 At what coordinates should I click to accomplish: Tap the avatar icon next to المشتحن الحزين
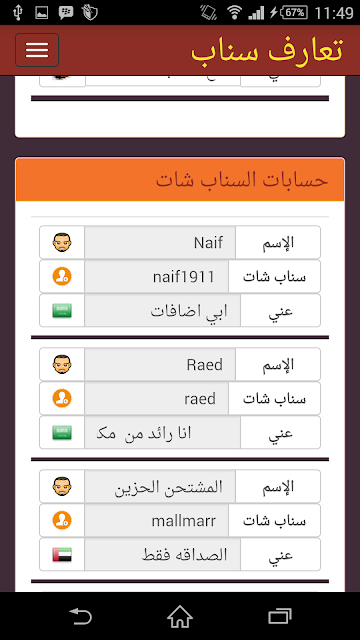pyautogui.click(x=62, y=486)
